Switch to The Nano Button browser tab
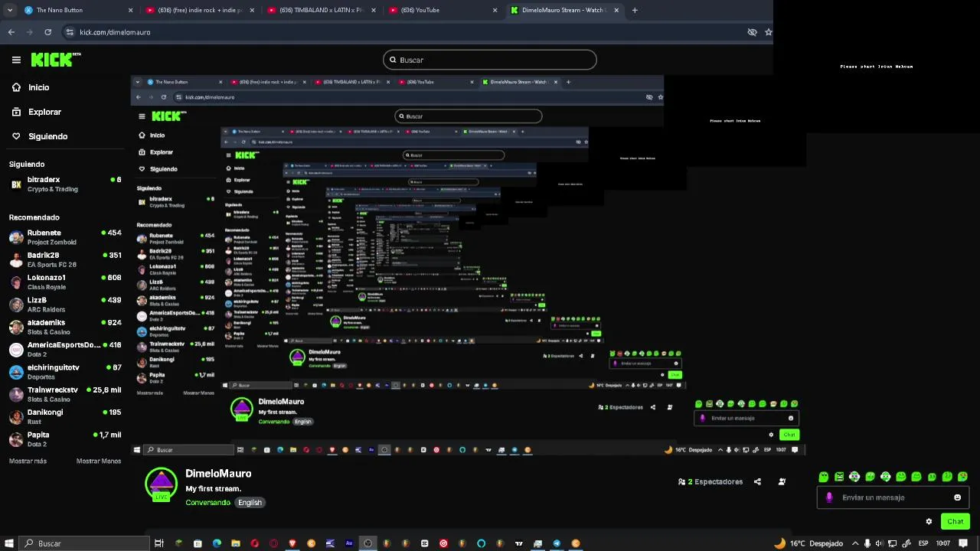 point(77,10)
